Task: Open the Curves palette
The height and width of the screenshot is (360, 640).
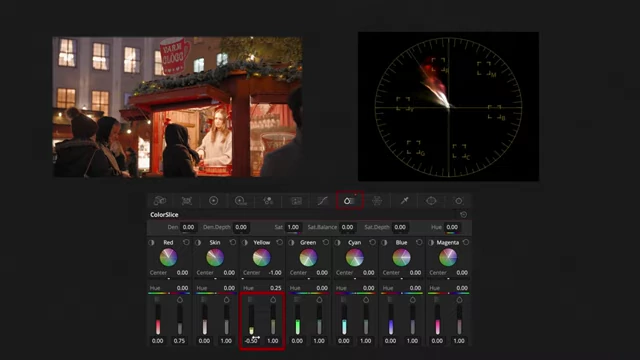Action: pyautogui.click(x=322, y=200)
